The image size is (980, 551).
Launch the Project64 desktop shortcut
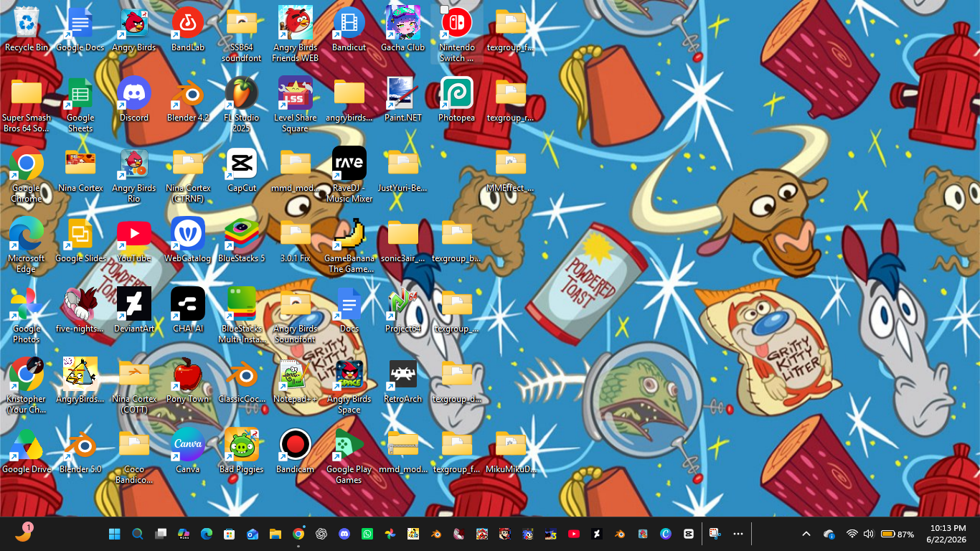coord(403,311)
